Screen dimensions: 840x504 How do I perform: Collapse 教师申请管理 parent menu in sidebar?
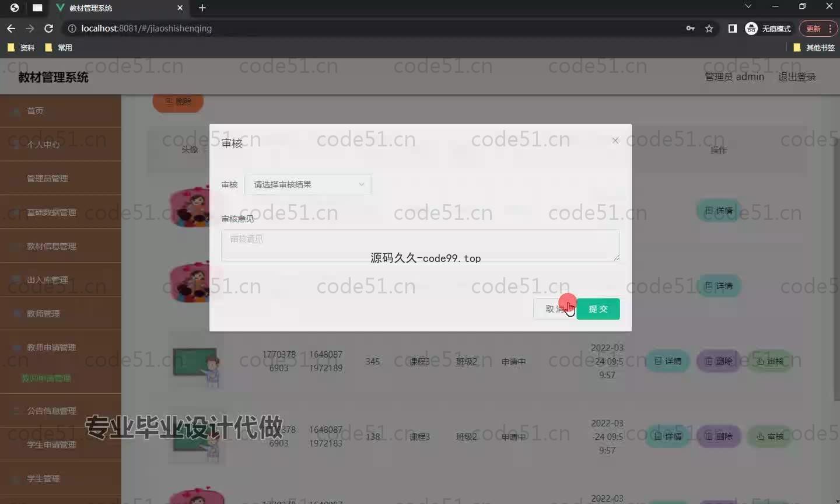61,348
